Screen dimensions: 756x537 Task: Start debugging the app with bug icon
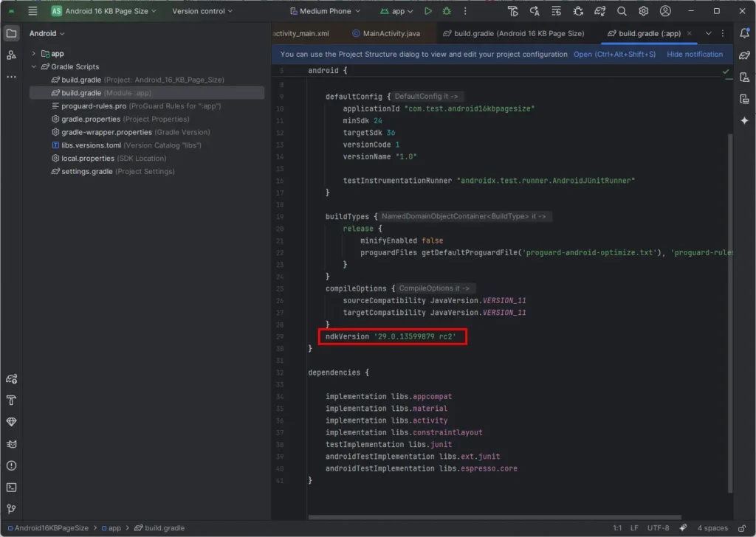pyautogui.click(x=447, y=10)
